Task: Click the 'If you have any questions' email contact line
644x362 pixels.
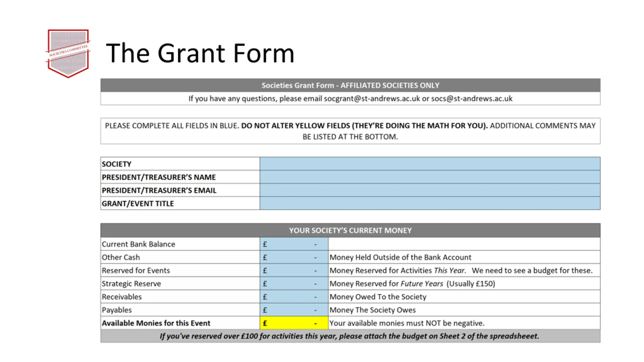Action: pyautogui.click(x=350, y=98)
